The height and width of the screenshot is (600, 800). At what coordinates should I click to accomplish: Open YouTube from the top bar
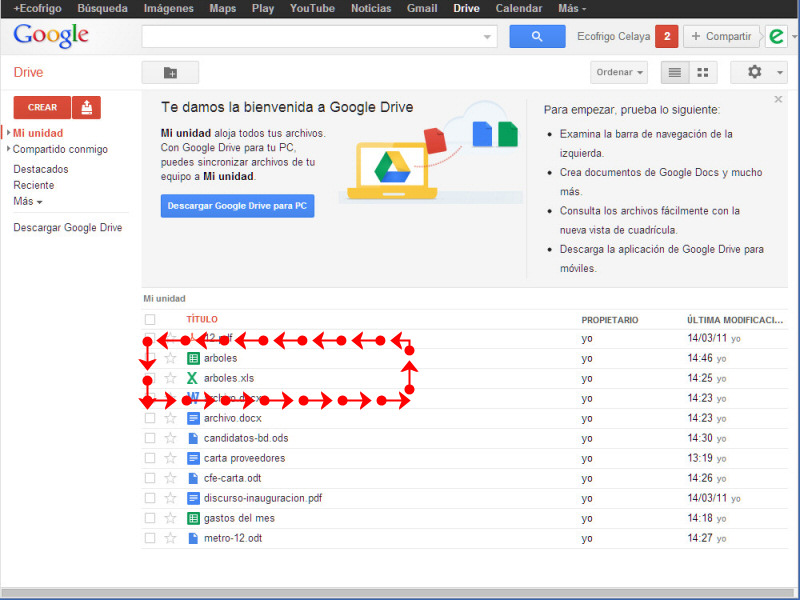point(312,9)
